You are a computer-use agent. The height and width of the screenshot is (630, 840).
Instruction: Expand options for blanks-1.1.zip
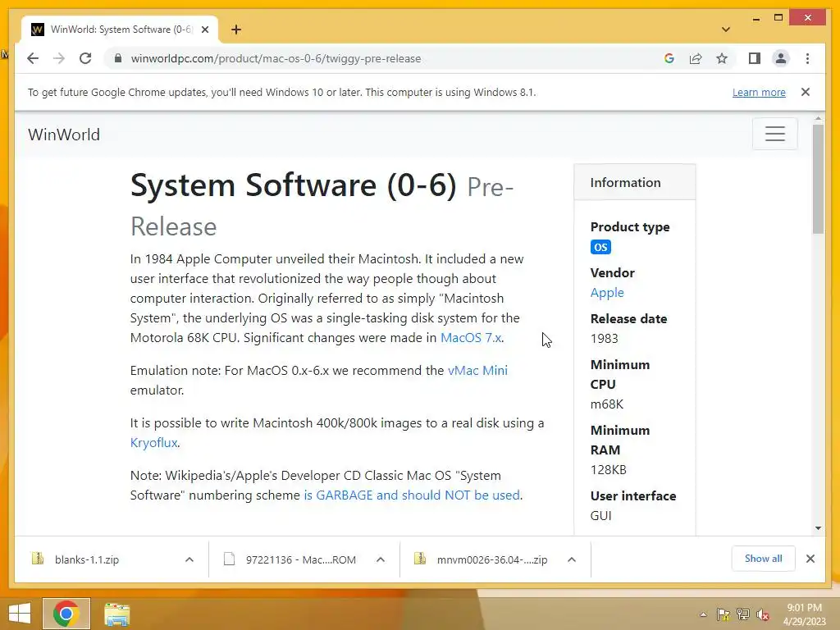tap(189, 559)
